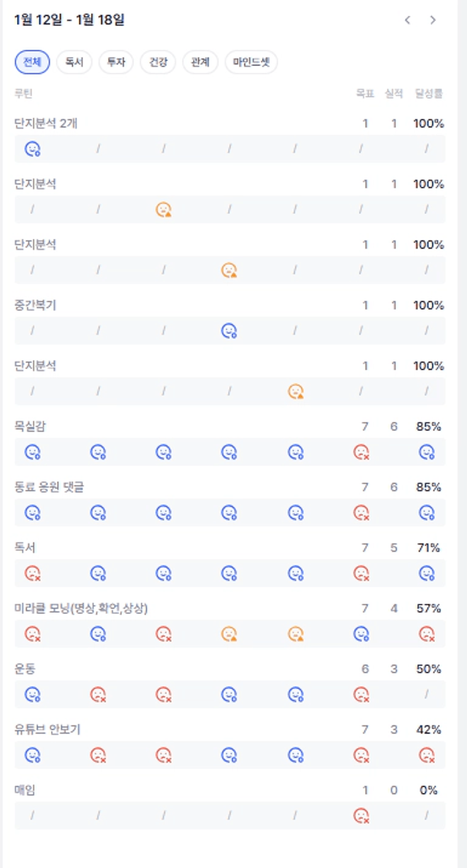Click first blue smiley in 운동 row
This screenshot has height=868, width=467.
click(x=32, y=694)
